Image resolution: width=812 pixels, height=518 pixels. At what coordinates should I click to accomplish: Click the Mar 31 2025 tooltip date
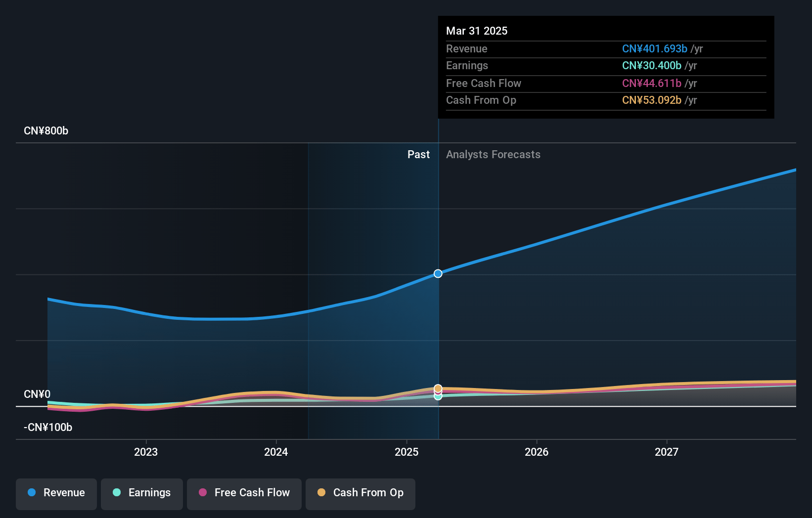(477, 31)
